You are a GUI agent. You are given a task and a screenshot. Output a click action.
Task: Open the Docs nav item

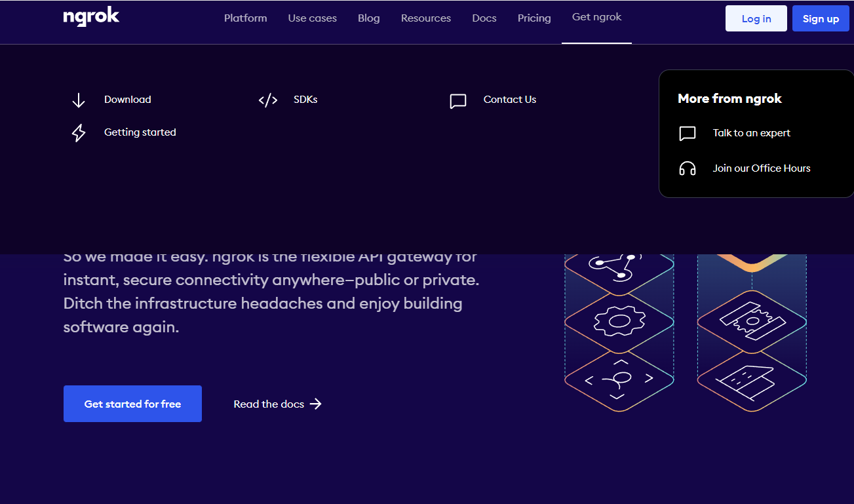pyautogui.click(x=484, y=18)
